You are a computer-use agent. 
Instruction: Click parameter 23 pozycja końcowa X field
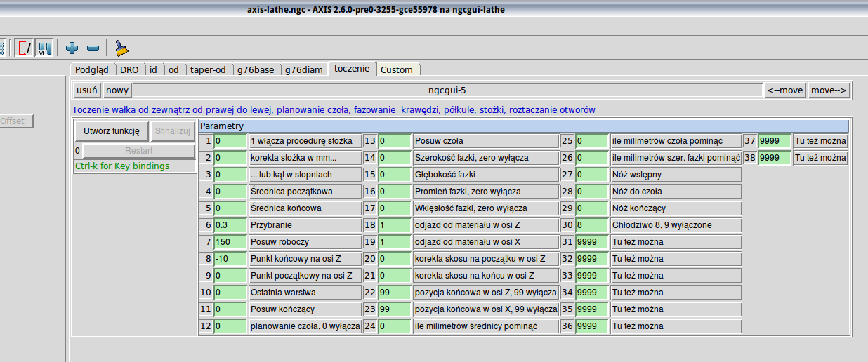pyautogui.click(x=395, y=309)
